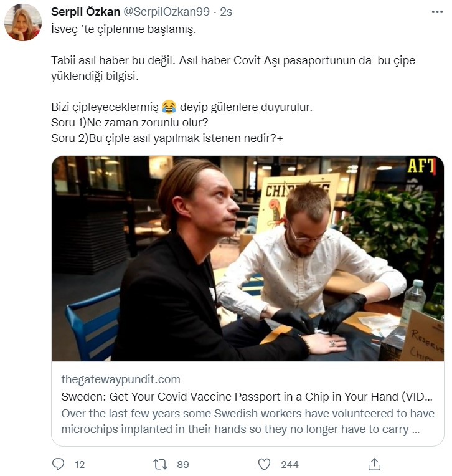The image size is (452, 476).
Task: Click the "Tabii asıl haber bu değil" paragraph
Action: coord(233,69)
